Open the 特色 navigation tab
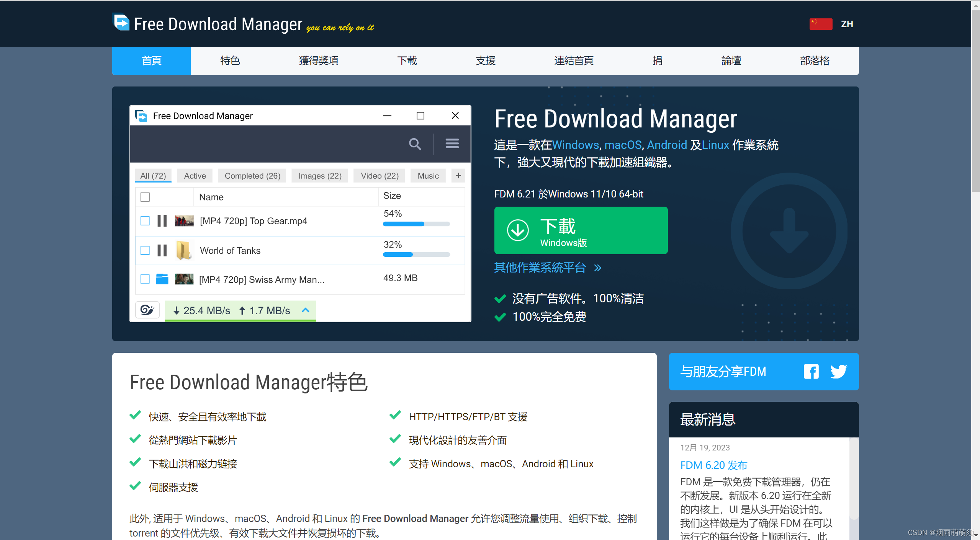 (x=230, y=60)
